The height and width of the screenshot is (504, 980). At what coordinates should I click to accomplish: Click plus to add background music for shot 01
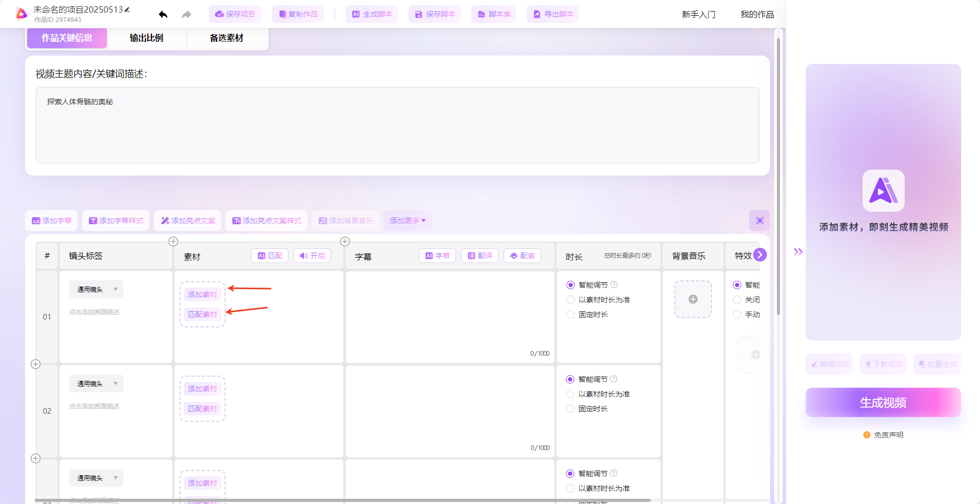[x=693, y=299]
